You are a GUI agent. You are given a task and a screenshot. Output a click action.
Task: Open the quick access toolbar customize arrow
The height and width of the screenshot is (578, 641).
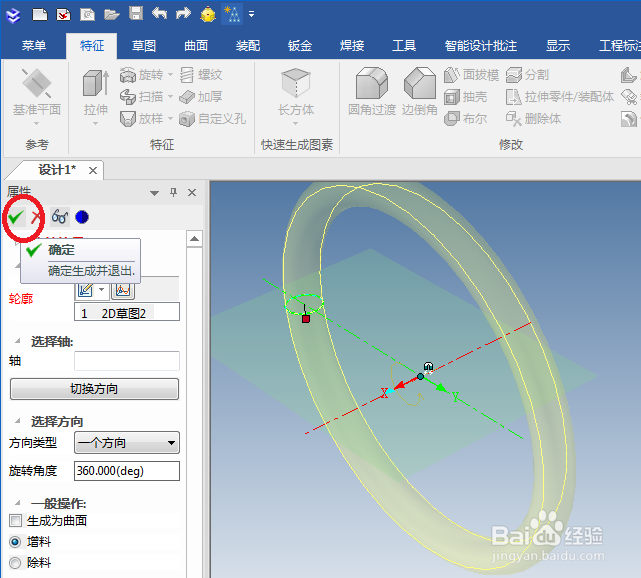(x=251, y=14)
